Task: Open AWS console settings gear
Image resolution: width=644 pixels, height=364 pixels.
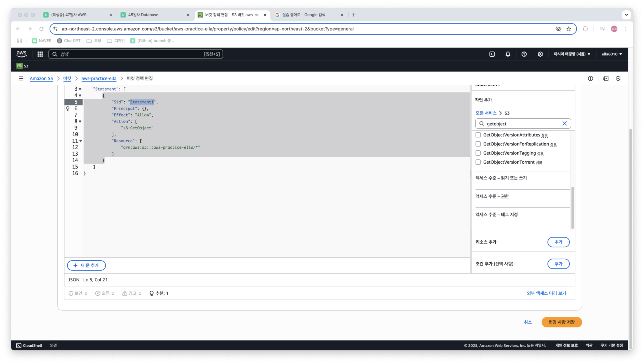Action: point(540,54)
